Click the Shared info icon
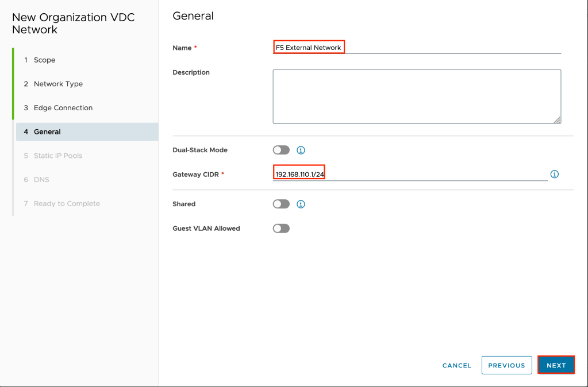The height and width of the screenshot is (387, 588). 301,204
